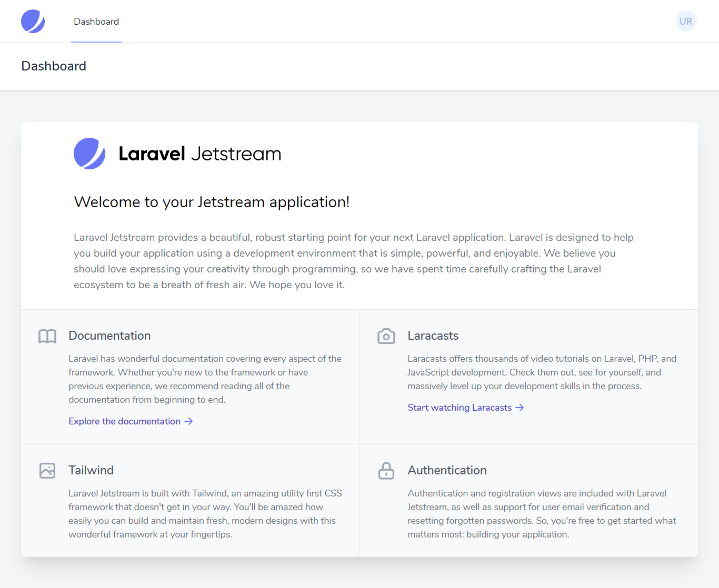Click the Tailwind utility first CSS description
Image resolution: width=719 pixels, height=588 pixels.
[x=205, y=514]
